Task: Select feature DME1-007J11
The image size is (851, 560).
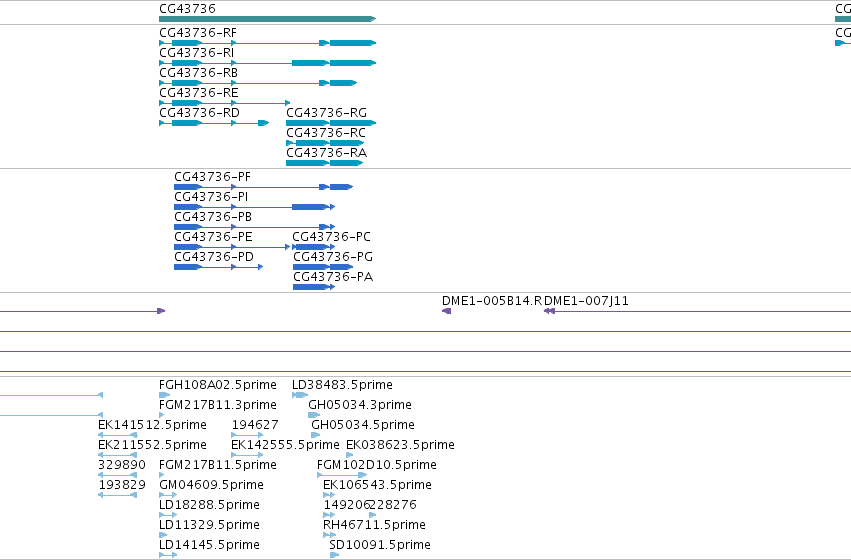Action: 697,311
